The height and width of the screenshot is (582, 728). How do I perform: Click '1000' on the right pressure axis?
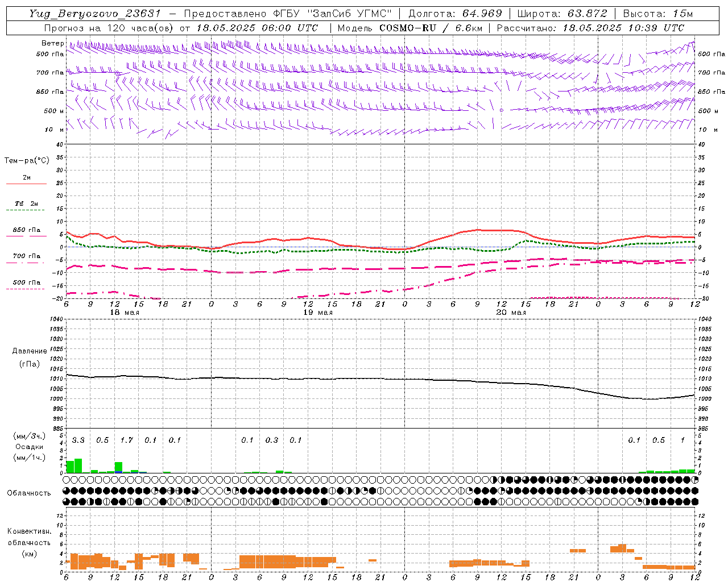tap(705, 399)
